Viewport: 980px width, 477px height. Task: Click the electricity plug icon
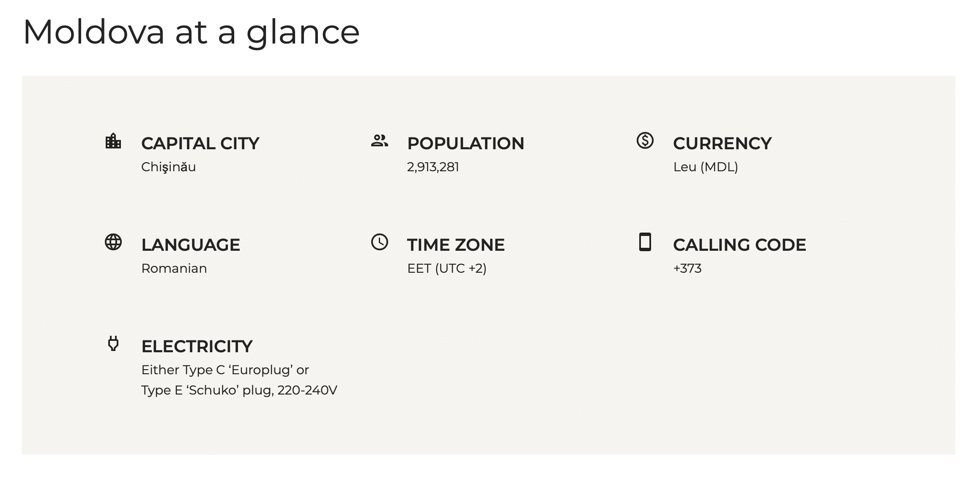tap(113, 343)
